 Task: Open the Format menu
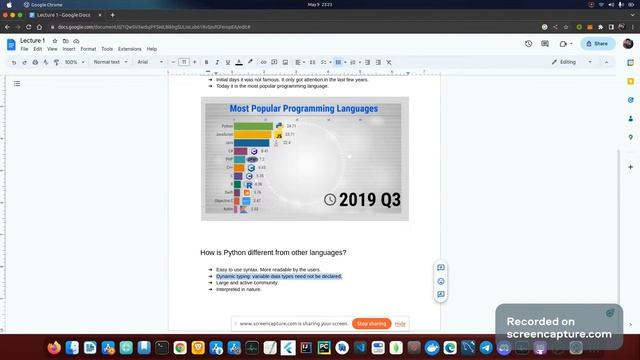point(88,49)
